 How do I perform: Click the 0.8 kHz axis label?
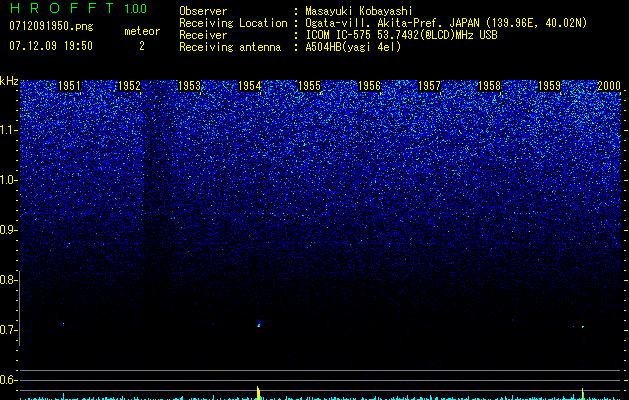click(8, 280)
